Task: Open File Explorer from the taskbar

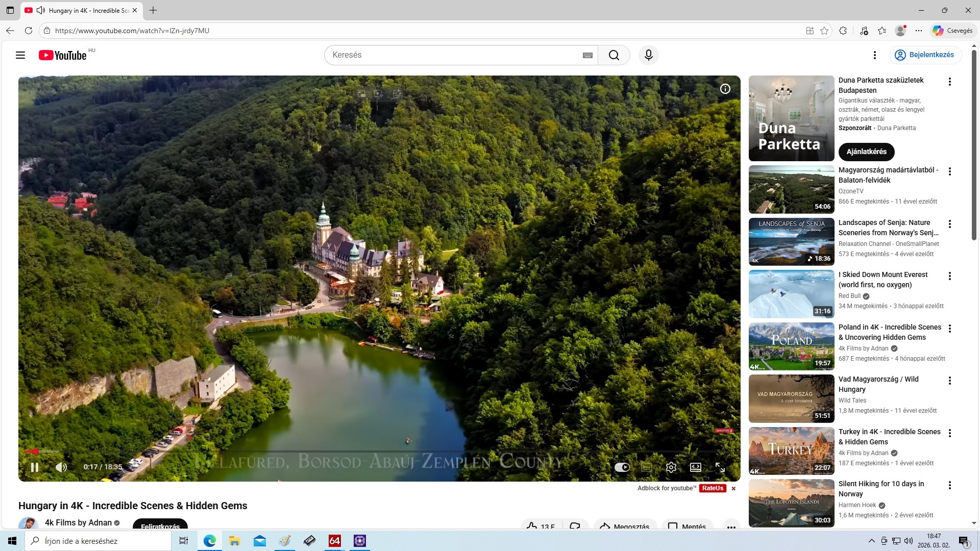Action: pyautogui.click(x=234, y=541)
